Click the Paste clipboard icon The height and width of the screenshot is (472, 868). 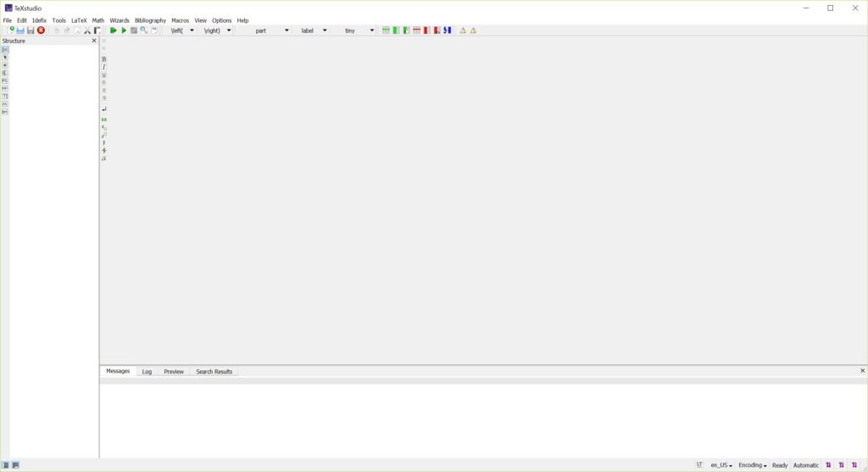pos(97,31)
